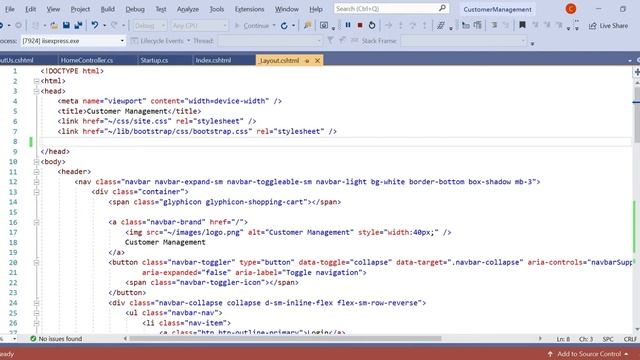Collapse the button block on line 20

36,262
